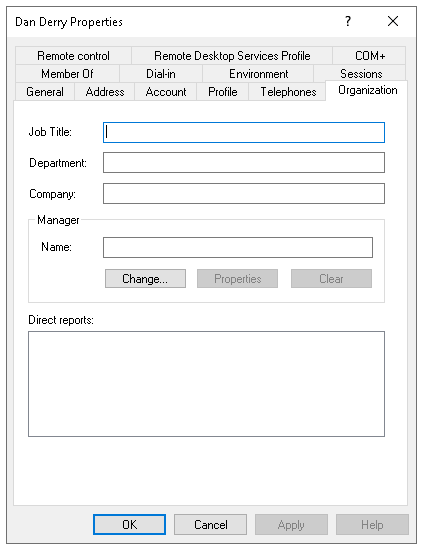
Task: Select the Account tab
Action: [166, 92]
